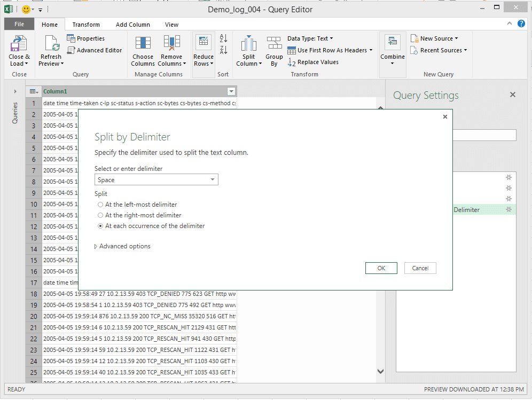This screenshot has height=400, width=532.
Task: Click the name field in Query Settings
Action: click(484, 135)
